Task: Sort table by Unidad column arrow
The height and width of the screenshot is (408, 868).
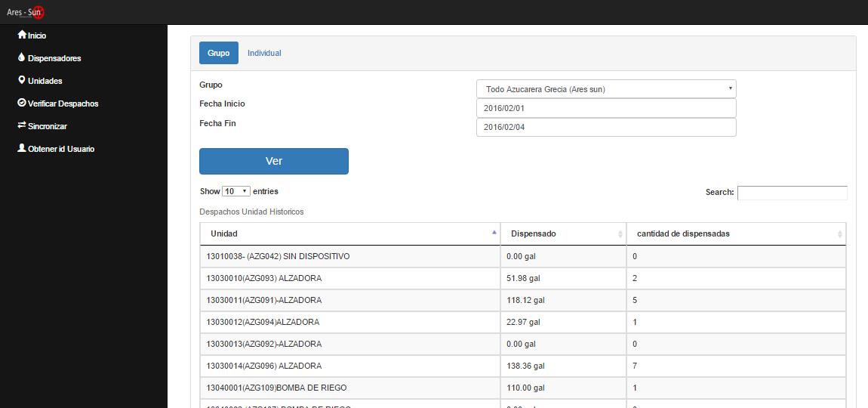Action: 494,233
